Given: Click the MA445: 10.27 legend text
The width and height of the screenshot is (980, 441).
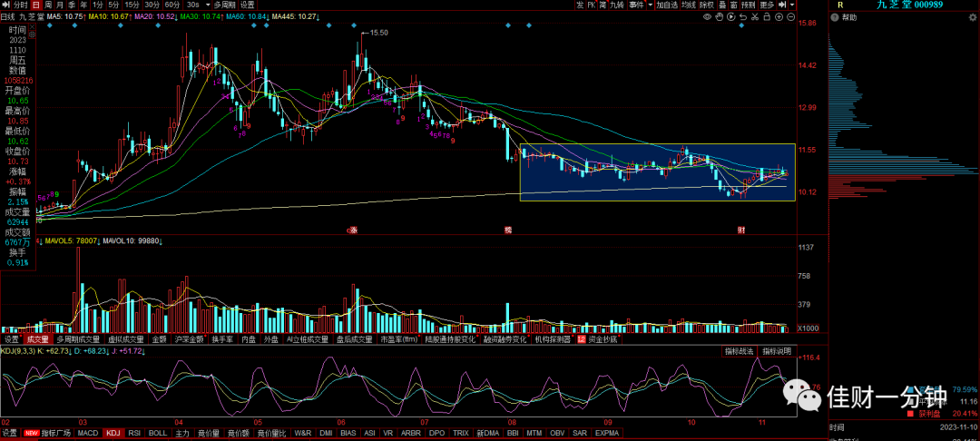Looking at the screenshot, I should 295,16.
